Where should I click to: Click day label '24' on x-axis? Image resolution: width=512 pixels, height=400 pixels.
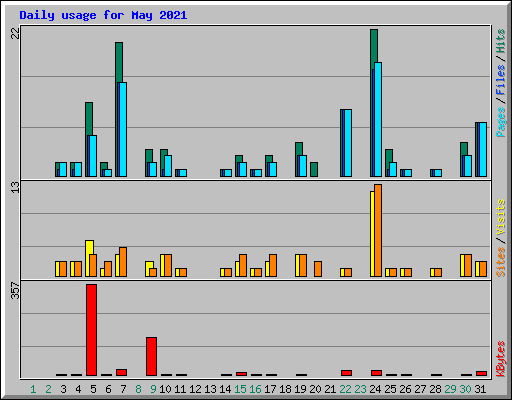375,389
